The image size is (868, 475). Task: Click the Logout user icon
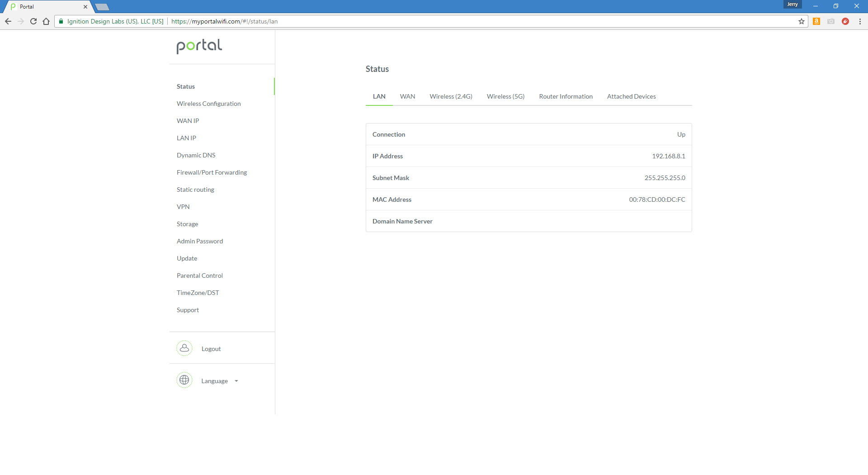tap(184, 348)
